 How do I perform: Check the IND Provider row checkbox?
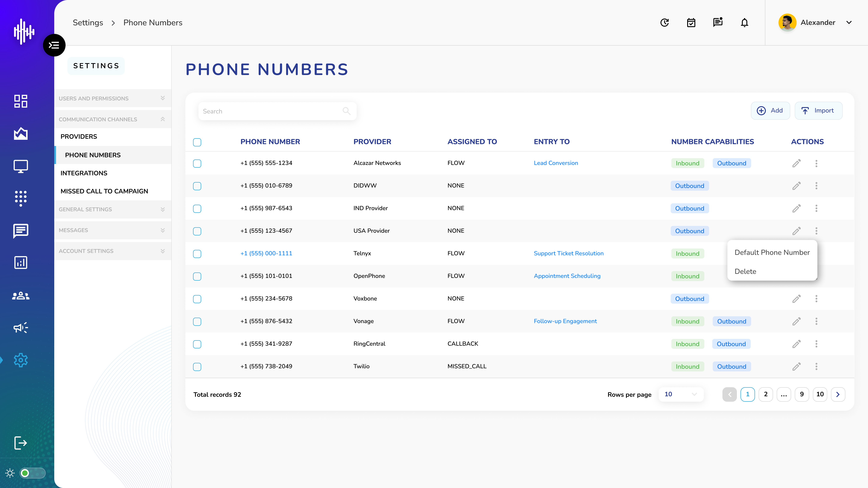197,208
